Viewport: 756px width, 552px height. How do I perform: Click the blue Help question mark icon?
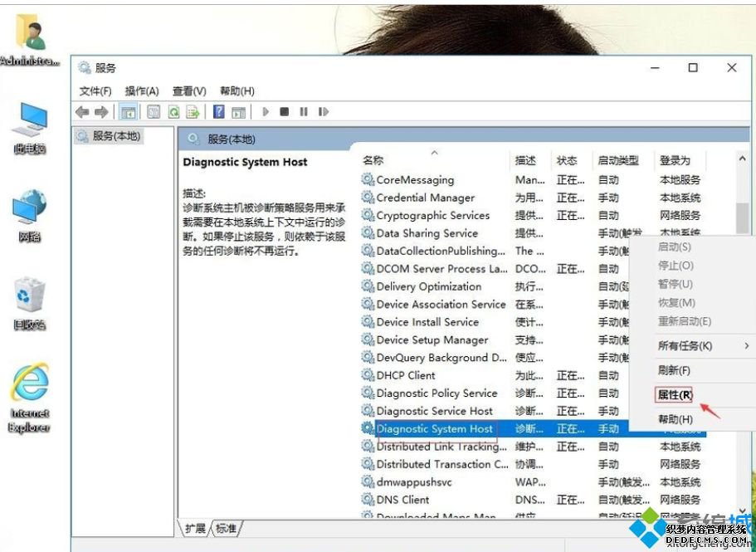click(218, 112)
